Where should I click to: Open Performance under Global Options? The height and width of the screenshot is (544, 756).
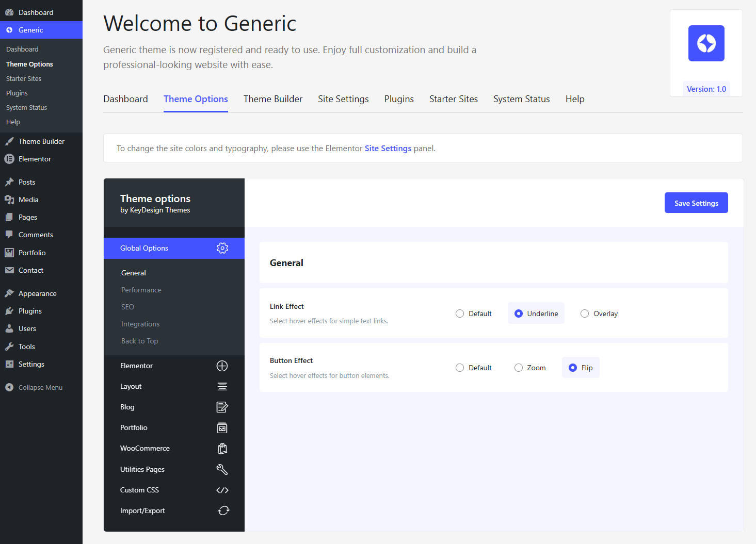(141, 290)
